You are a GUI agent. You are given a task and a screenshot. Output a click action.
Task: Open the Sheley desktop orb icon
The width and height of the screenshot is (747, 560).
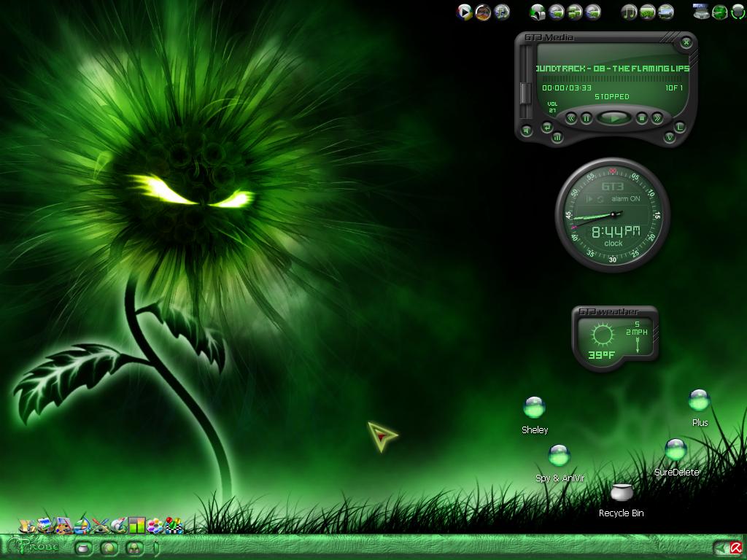[534, 407]
